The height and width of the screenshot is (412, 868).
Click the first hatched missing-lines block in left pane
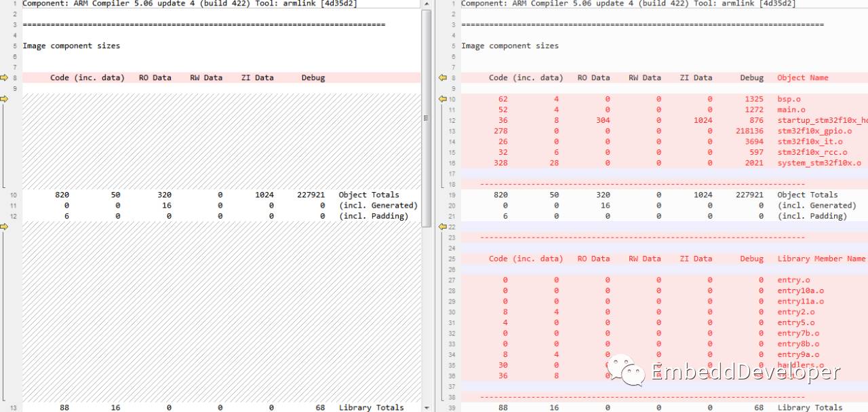tap(221, 141)
